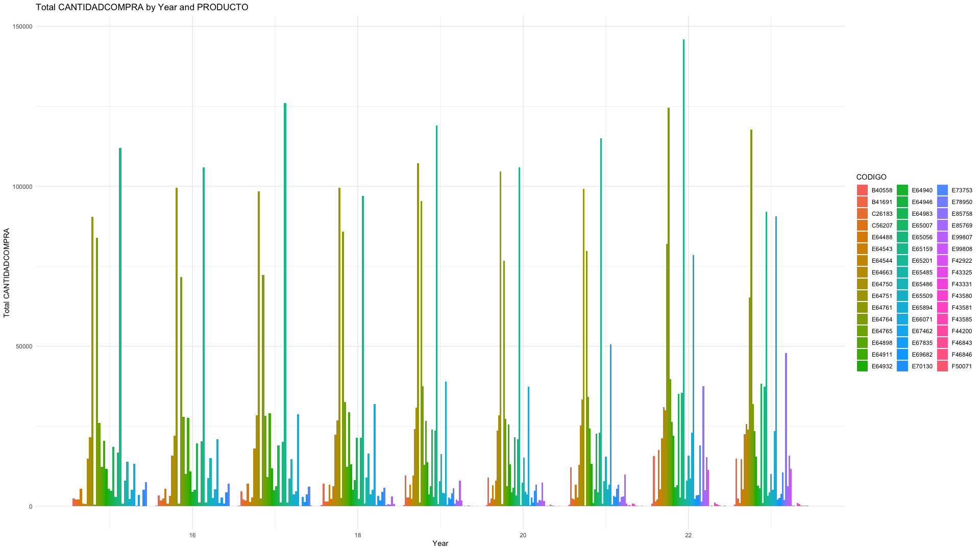Click the x-axis tick label 22
Image resolution: width=980 pixels, height=551 pixels.
(x=688, y=535)
